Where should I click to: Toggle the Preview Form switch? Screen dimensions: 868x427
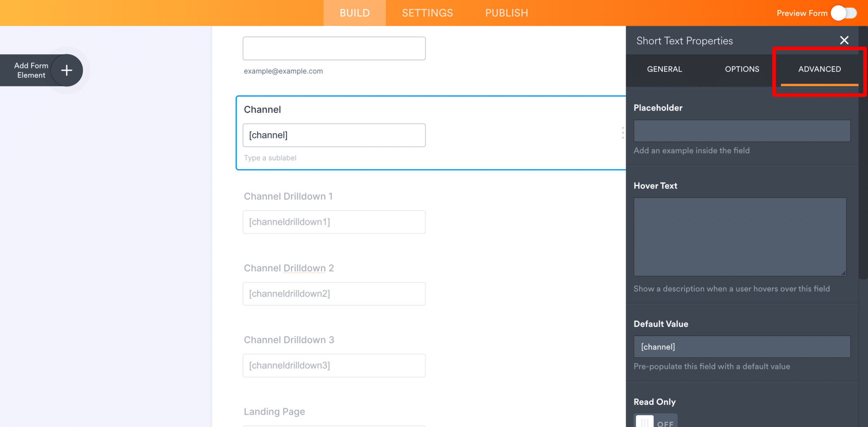[843, 13]
